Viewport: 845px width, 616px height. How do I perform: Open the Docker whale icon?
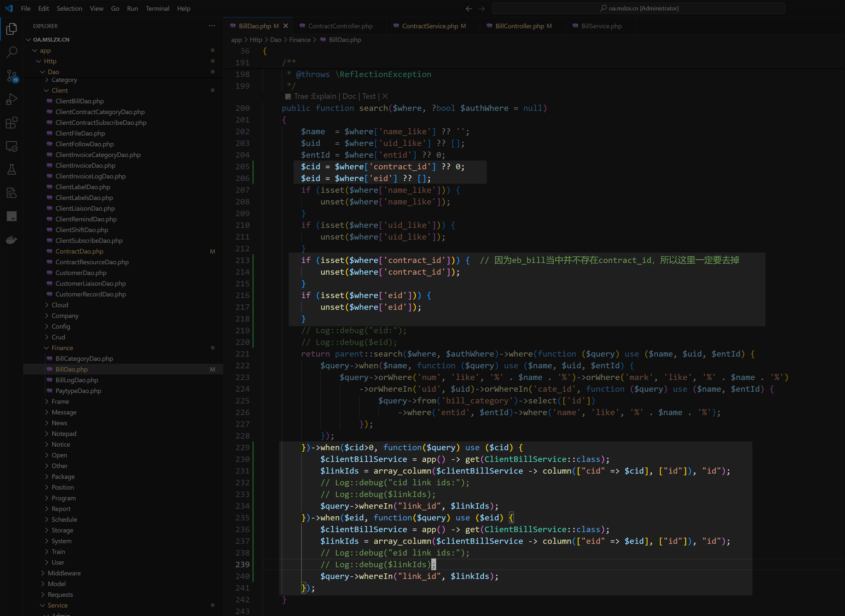[12, 239]
